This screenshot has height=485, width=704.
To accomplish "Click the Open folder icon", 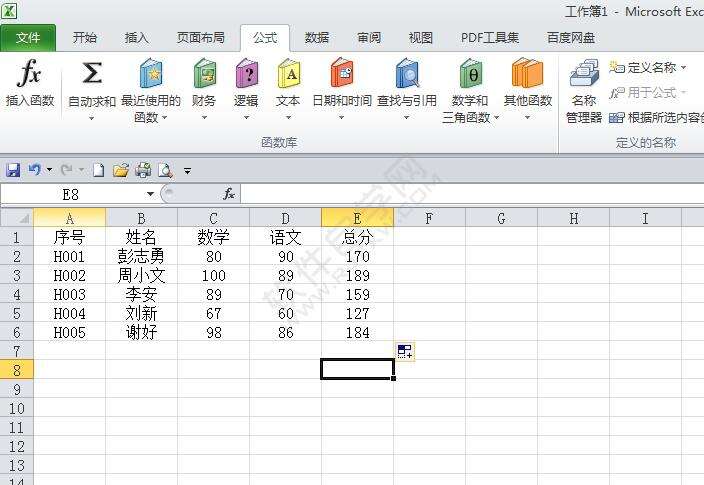I will click(121, 170).
